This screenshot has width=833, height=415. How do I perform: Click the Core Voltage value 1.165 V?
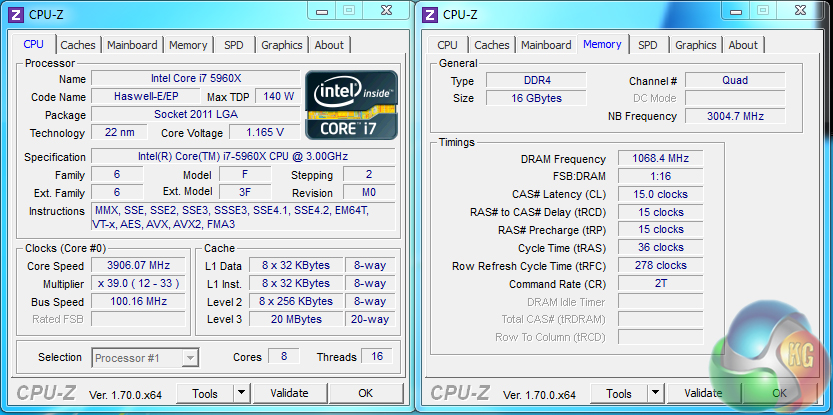(265, 132)
